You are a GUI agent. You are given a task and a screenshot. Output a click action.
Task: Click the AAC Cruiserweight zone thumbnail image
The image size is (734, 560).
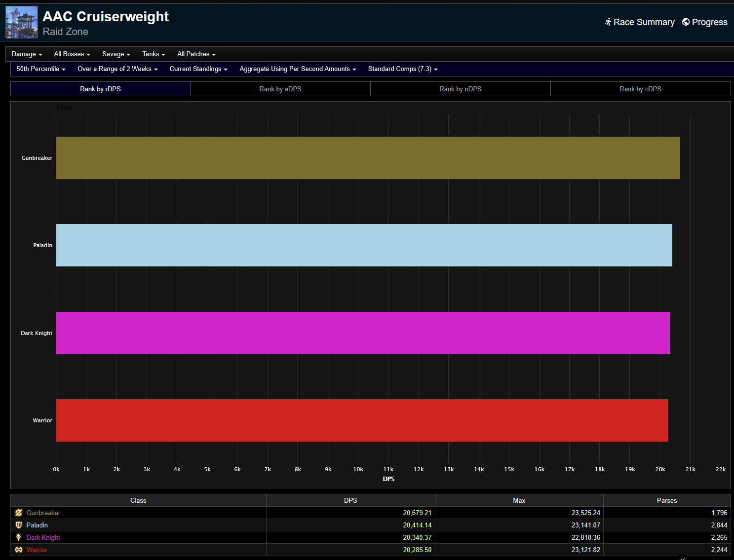(22, 22)
